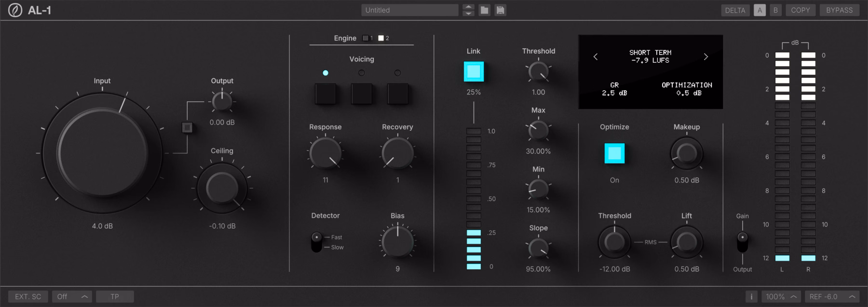Enable TP true peak button

point(115,296)
